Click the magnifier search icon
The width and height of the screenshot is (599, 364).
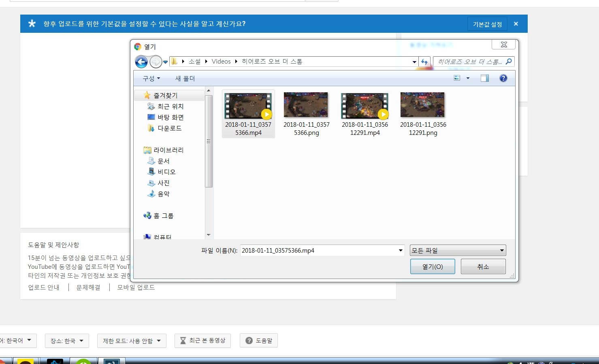(x=509, y=62)
